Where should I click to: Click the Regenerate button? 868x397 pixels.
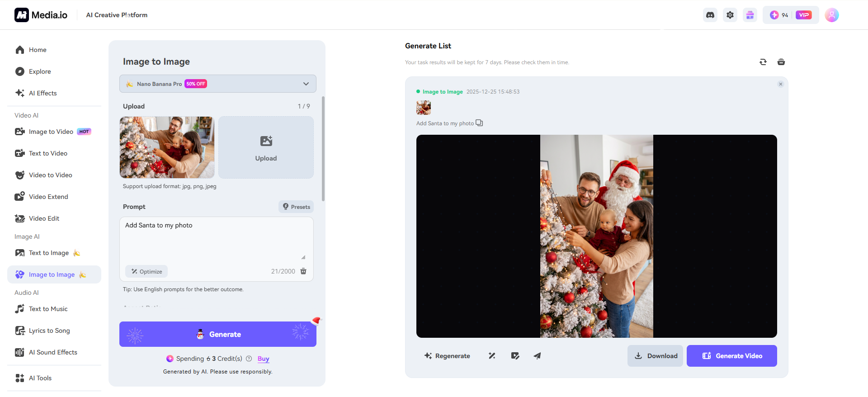point(447,356)
